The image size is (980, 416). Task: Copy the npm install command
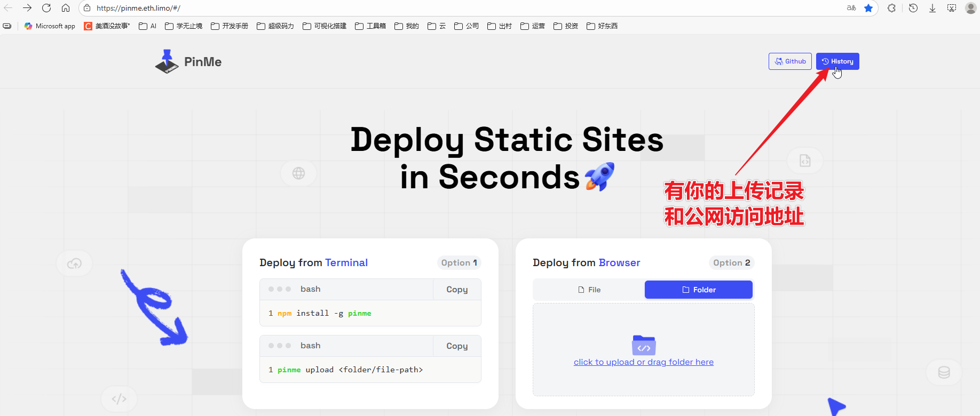point(457,289)
